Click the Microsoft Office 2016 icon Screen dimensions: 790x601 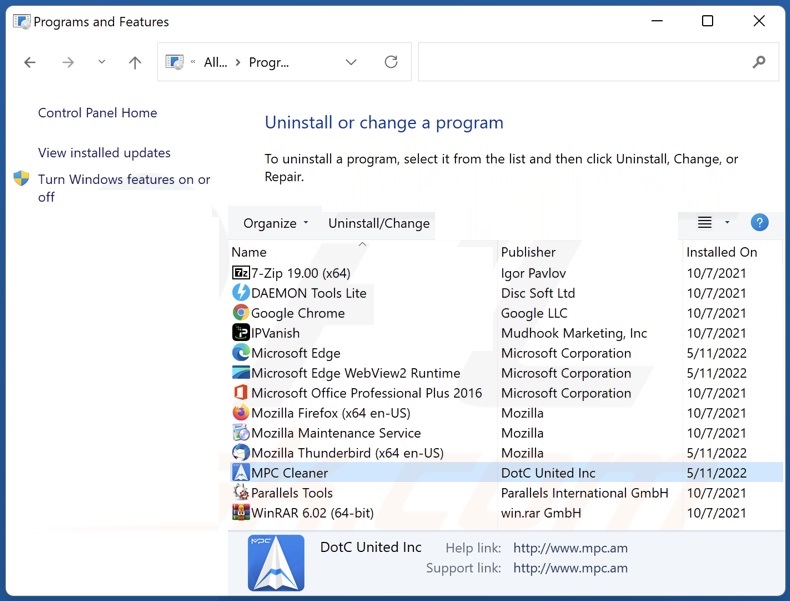[241, 392]
